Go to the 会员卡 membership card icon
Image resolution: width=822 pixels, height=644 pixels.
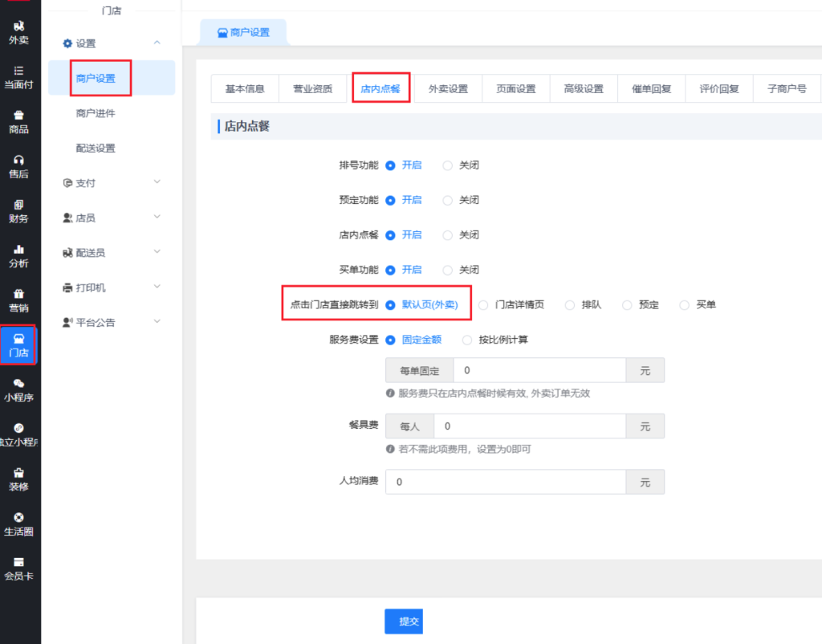tap(18, 568)
